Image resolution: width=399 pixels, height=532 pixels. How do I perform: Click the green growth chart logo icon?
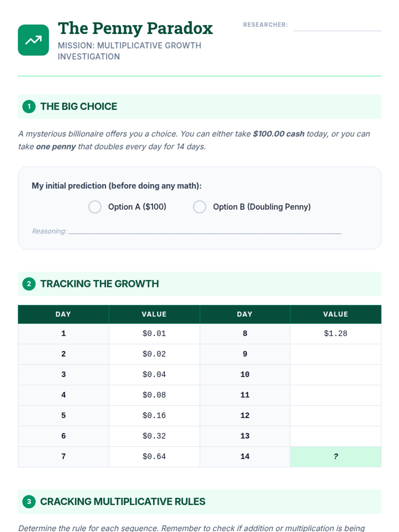point(33,40)
